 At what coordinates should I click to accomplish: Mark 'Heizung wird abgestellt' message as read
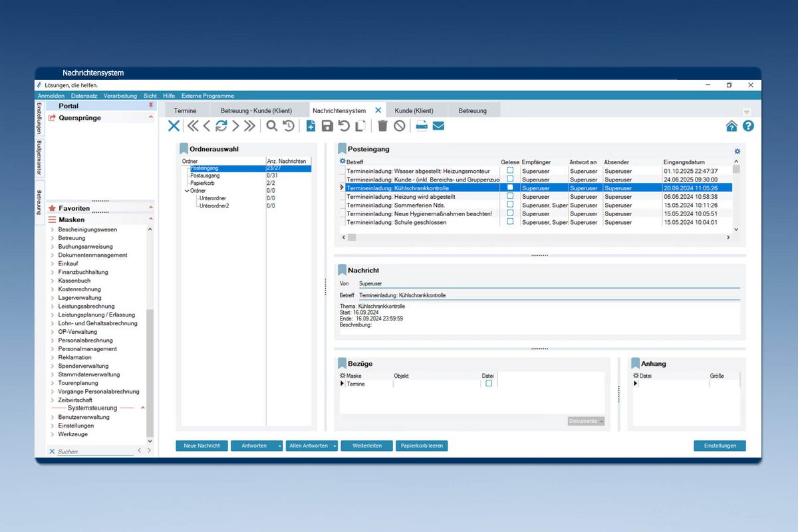(x=510, y=196)
